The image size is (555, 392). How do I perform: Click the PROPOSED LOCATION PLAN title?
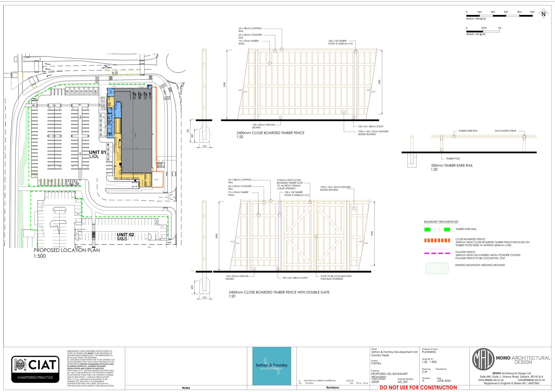pos(66,250)
